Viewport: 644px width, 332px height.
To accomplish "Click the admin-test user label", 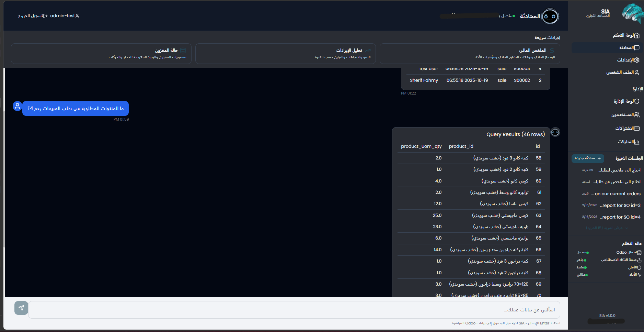I will (65, 16).
